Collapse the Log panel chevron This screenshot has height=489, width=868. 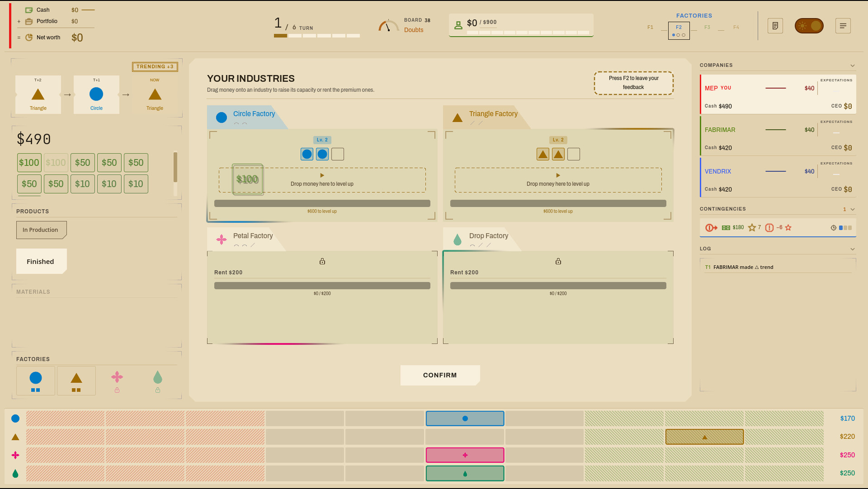click(853, 249)
